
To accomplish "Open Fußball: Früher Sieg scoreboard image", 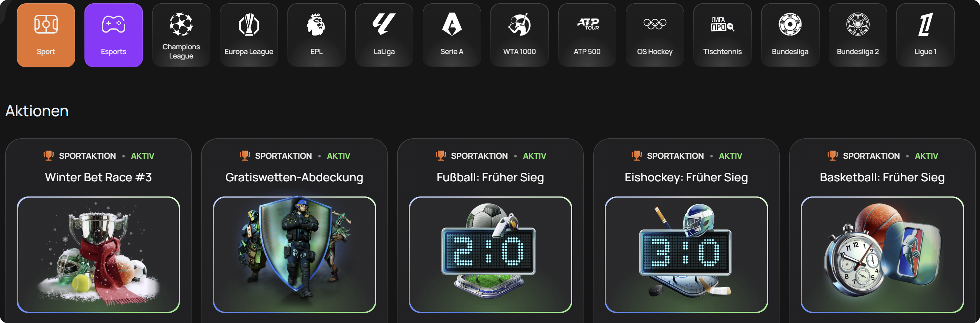I will 490,255.
